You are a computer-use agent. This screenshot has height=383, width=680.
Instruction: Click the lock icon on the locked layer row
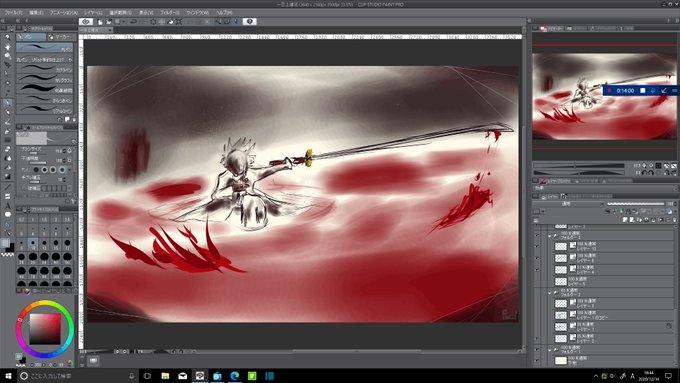(x=668, y=326)
